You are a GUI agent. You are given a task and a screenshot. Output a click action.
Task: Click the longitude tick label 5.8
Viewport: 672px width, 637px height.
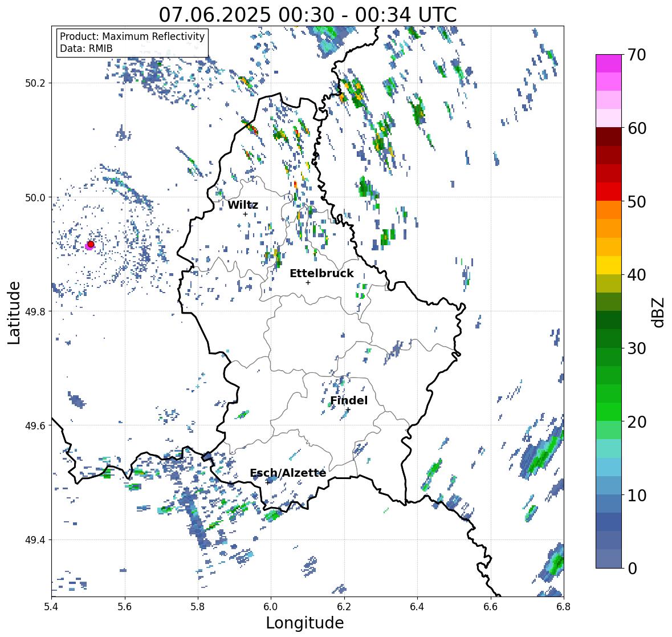click(198, 607)
